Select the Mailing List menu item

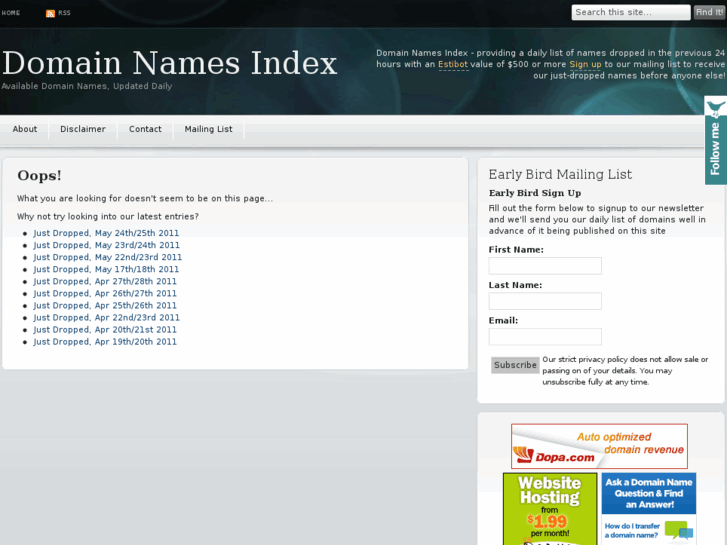[x=208, y=129]
